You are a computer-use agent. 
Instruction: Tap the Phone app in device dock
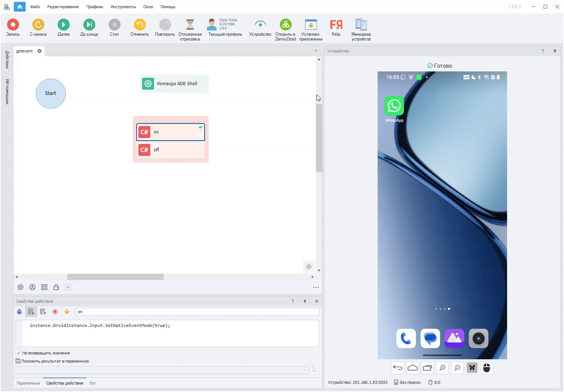406,338
